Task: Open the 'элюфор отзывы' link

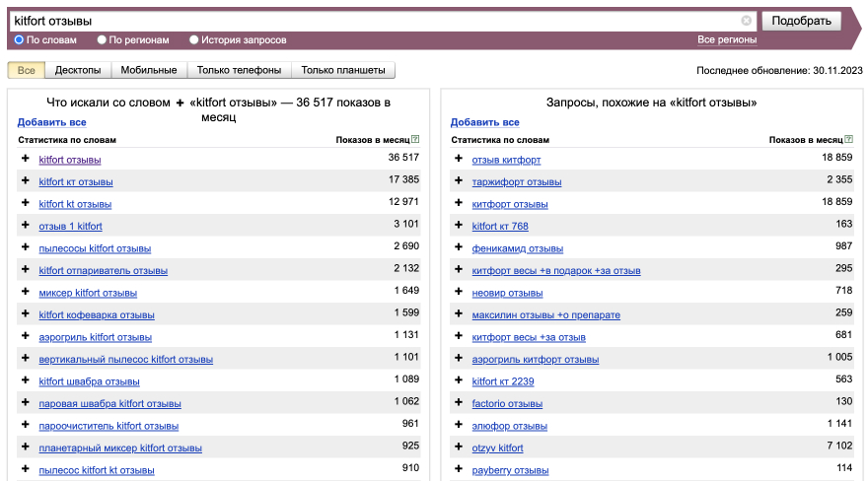Action: click(x=509, y=426)
